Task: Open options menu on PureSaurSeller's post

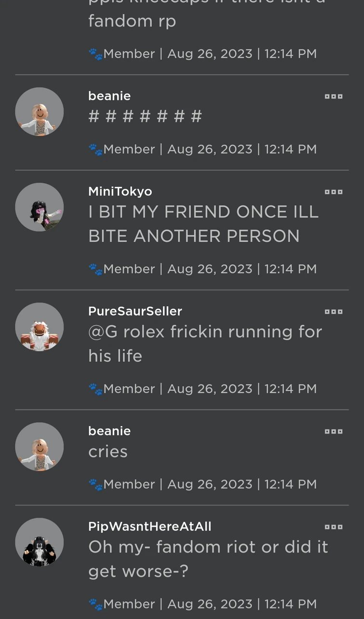Action: coord(334,311)
